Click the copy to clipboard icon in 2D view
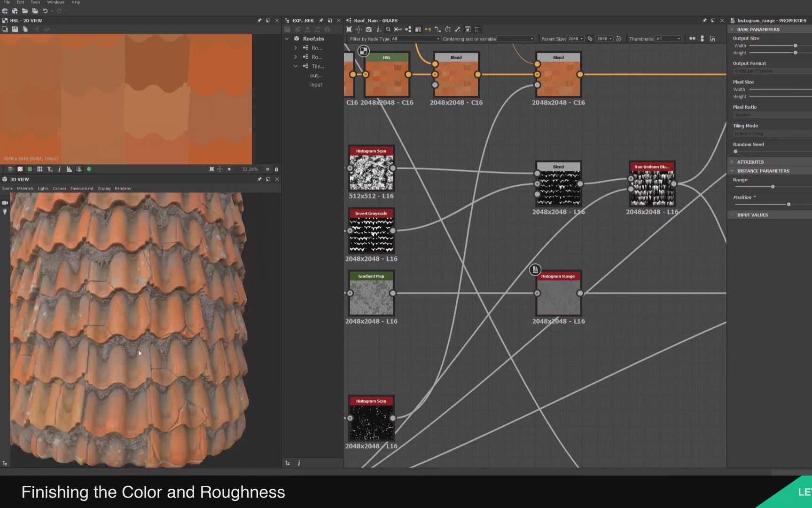This screenshot has height=508, width=812. pos(25,29)
